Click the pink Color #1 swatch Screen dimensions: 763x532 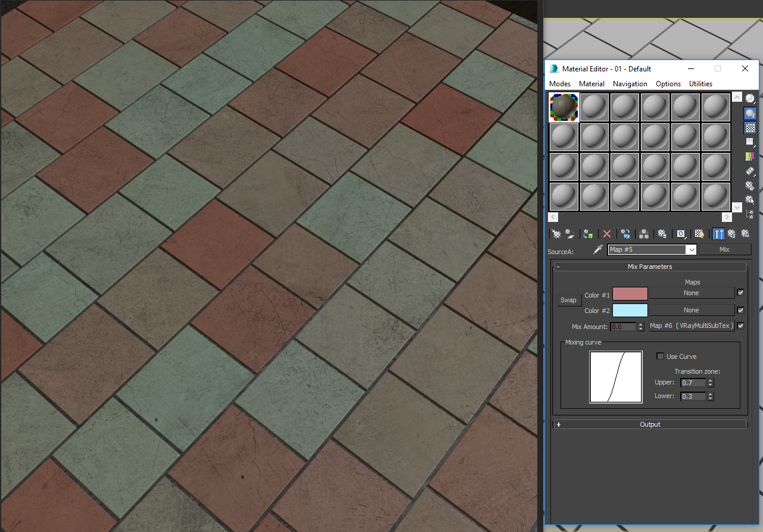click(630, 293)
